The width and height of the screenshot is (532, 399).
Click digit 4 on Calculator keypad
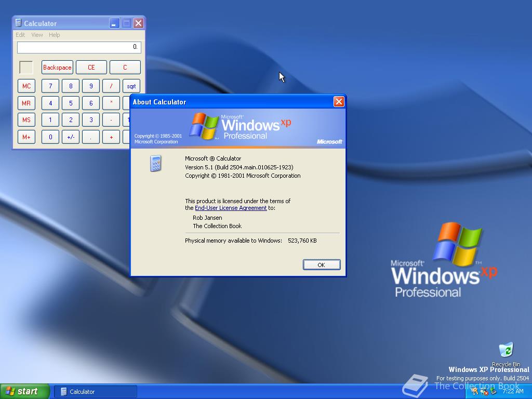(50, 103)
